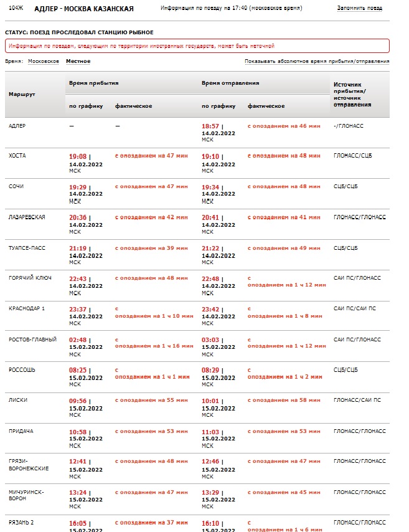Select the МИЧУРИНСК-ВОРОН station name
The width and height of the screenshot is (409, 532).
point(26,495)
